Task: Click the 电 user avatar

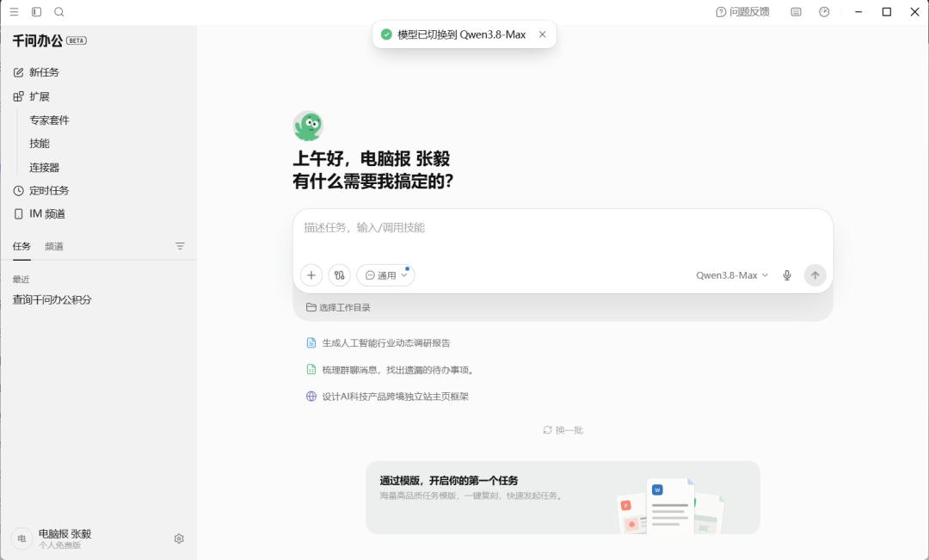Action: pyautogui.click(x=22, y=538)
